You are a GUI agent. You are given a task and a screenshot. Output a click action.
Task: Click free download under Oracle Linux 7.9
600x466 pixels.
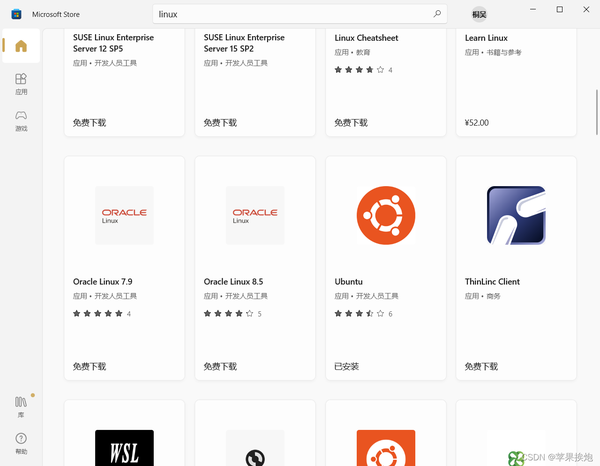point(90,367)
